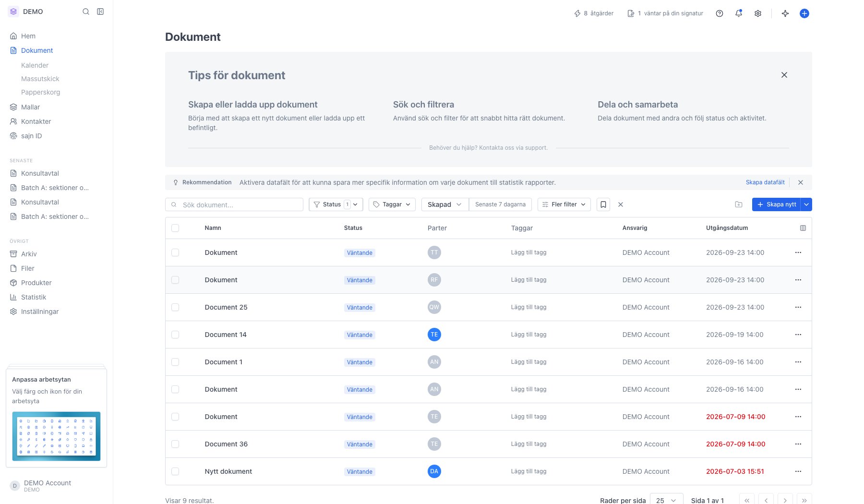Viewport: 864px width, 504px height.
Task: Click the bookmark saved-filter icon
Action: click(603, 204)
